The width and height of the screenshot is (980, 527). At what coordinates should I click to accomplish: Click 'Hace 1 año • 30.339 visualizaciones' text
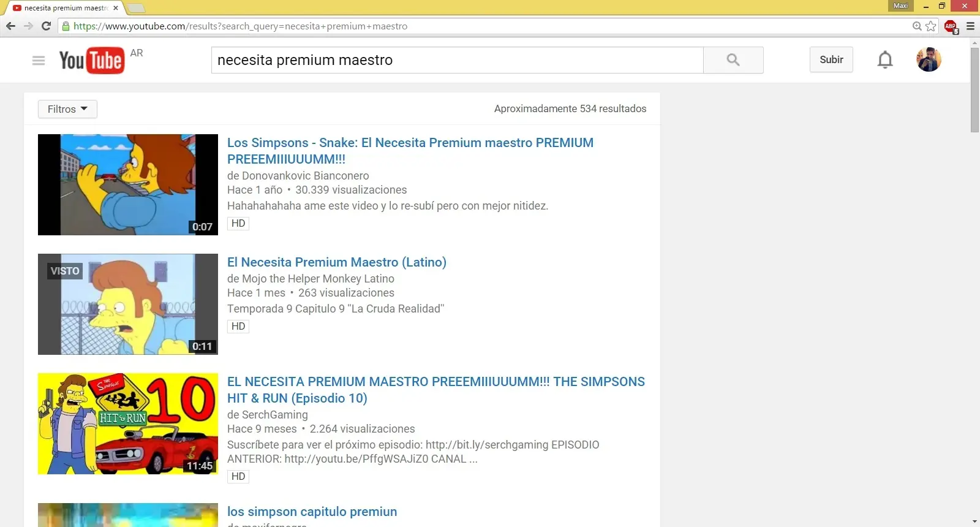317,190
